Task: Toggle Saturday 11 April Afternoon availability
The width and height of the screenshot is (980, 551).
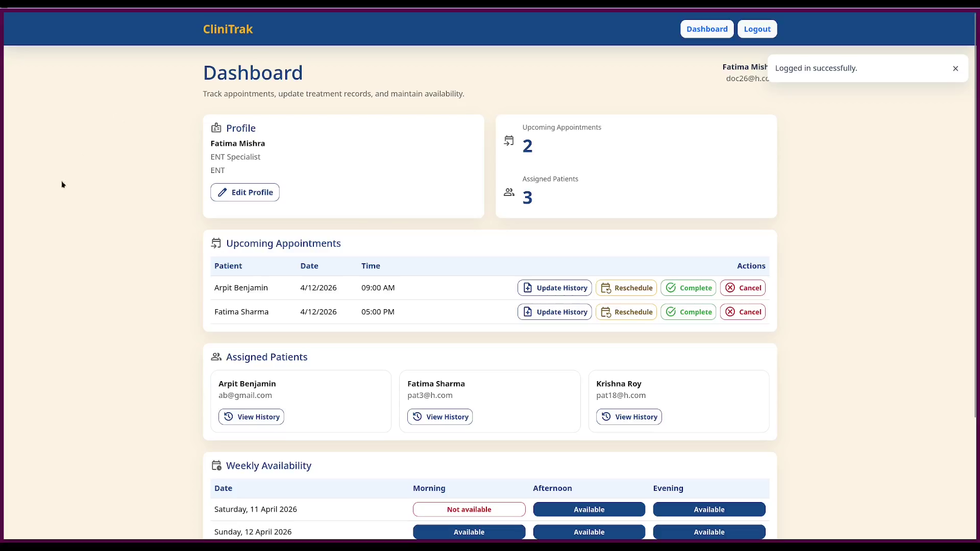Action: coord(589,509)
